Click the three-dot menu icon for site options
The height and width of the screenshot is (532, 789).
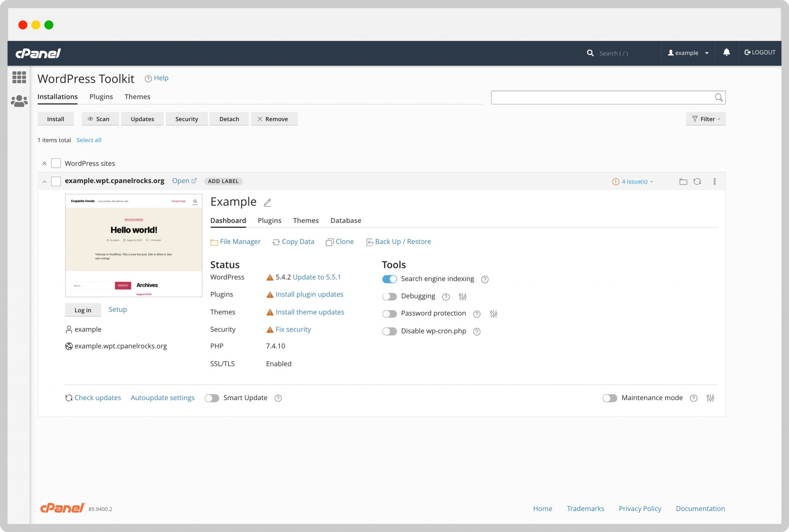(x=715, y=181)
